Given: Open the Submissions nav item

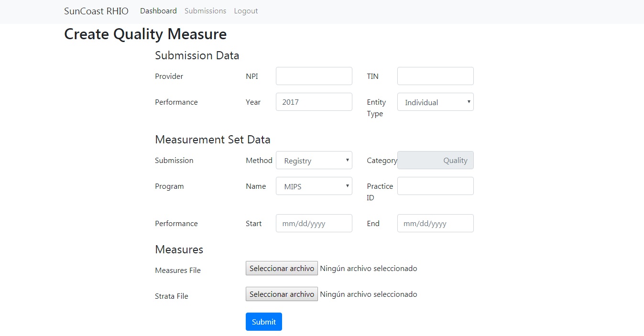Looking at the screenshot, I should pyautogui.click(x=205, y=11).
